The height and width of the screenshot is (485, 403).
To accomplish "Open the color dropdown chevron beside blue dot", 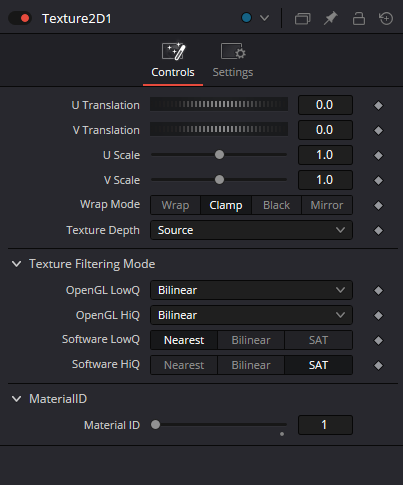I will (x=264, y=18).
